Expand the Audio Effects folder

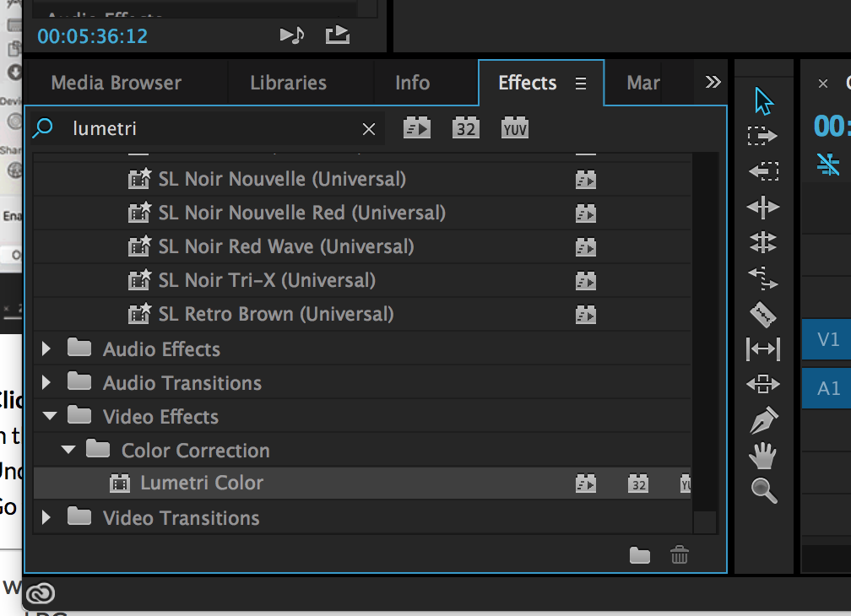46,349
